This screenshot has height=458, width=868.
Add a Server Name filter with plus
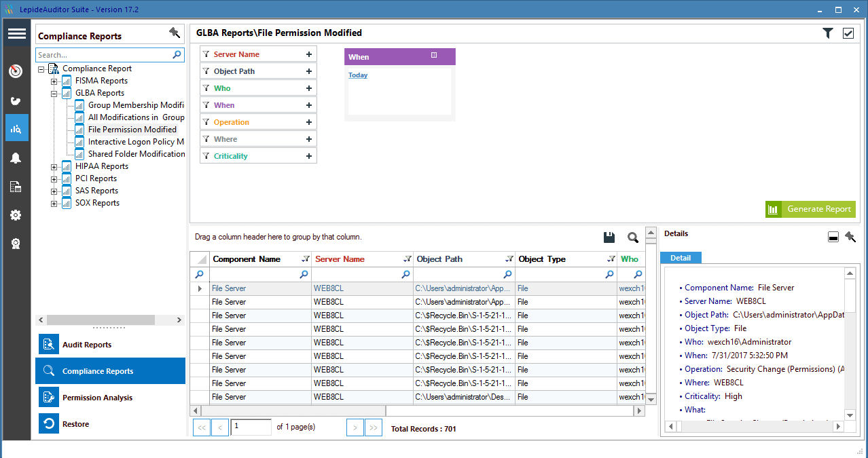309,54
